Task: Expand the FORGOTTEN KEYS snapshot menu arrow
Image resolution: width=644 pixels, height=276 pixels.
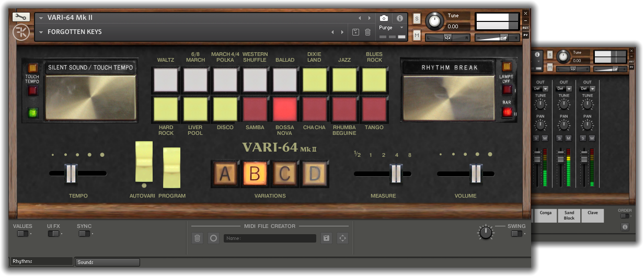Action: (41, 32)
